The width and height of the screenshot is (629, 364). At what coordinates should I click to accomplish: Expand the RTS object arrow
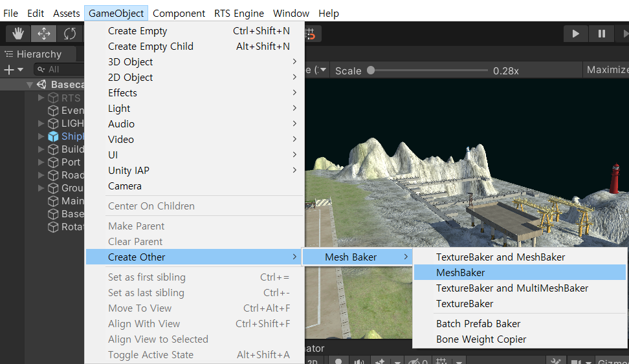(x=41, y=98)
